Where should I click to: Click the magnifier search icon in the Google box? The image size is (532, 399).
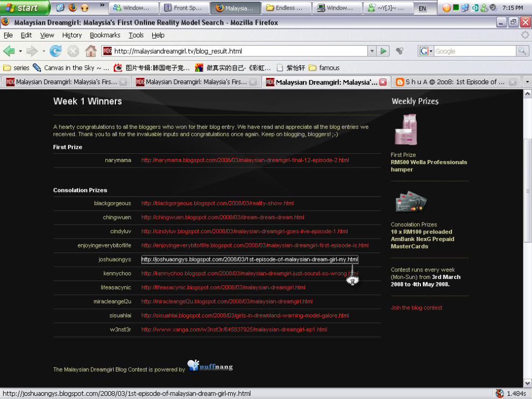tap(522, 51)
